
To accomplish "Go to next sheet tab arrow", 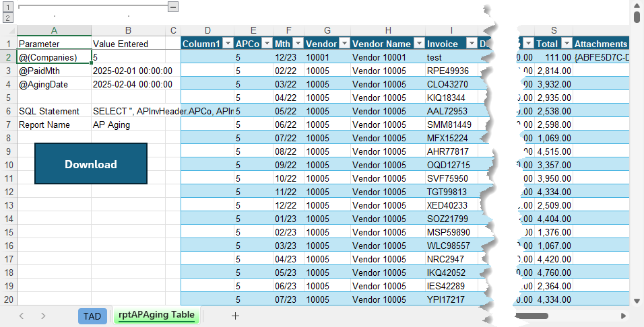I will coord(43,316).
